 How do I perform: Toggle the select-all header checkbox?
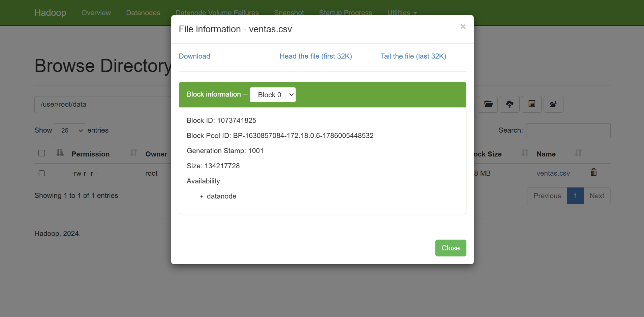(42, 153)
